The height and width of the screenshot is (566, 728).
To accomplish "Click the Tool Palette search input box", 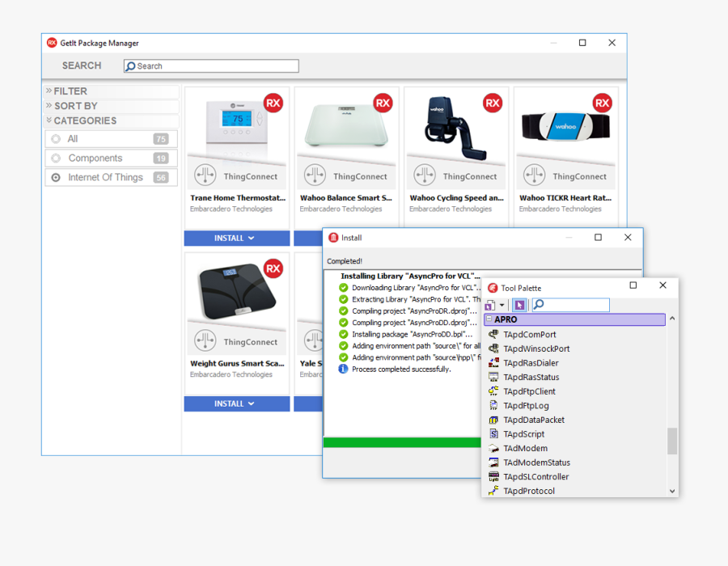I will 570,305.
